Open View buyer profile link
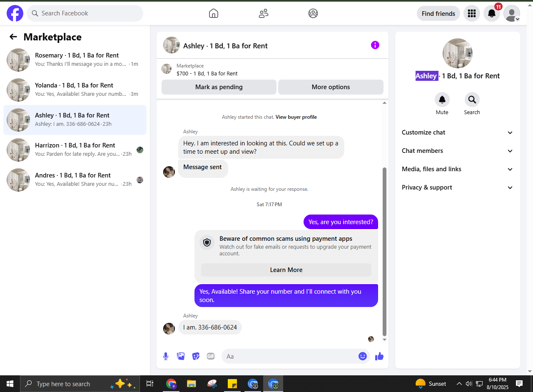This screenshot has width=533, height=392. click(x=296, y=117)
